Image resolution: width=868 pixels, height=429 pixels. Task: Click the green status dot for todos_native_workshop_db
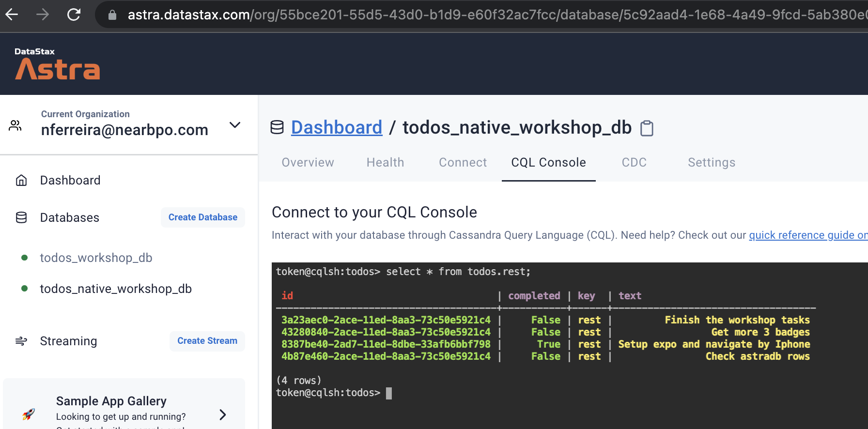(24, 289)
